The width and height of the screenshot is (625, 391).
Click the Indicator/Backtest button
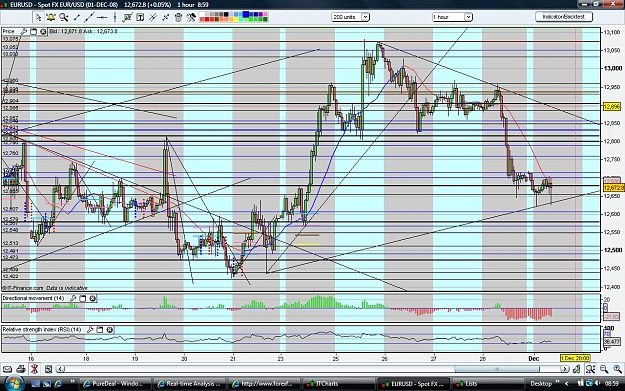click(x=564, y=17)
